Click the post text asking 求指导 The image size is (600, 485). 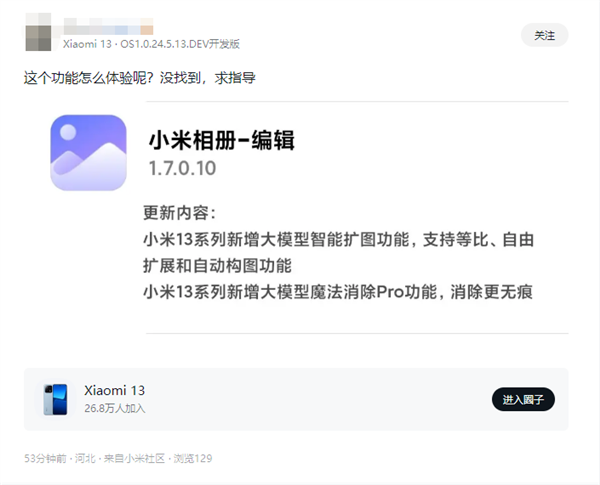point(139,77)
